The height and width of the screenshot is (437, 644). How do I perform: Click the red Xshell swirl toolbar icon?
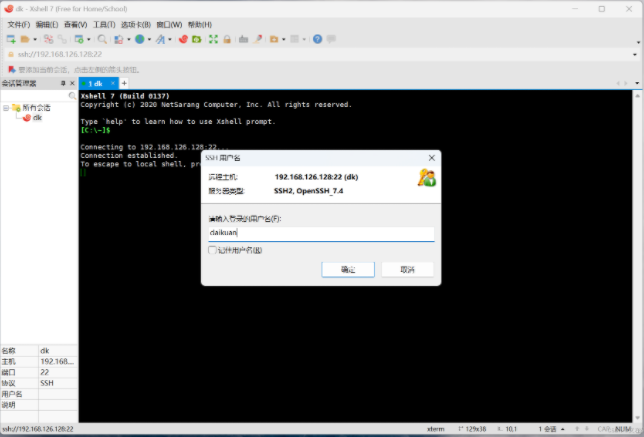point(183,39)
